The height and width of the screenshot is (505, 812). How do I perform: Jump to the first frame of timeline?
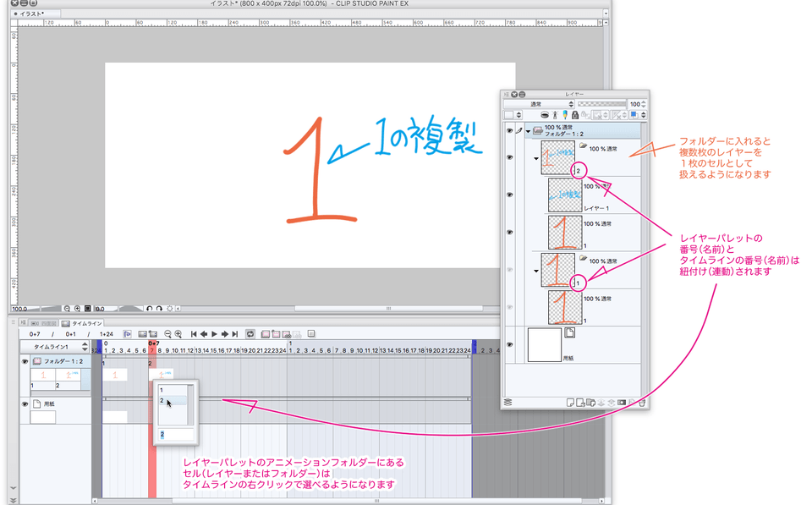194,334
